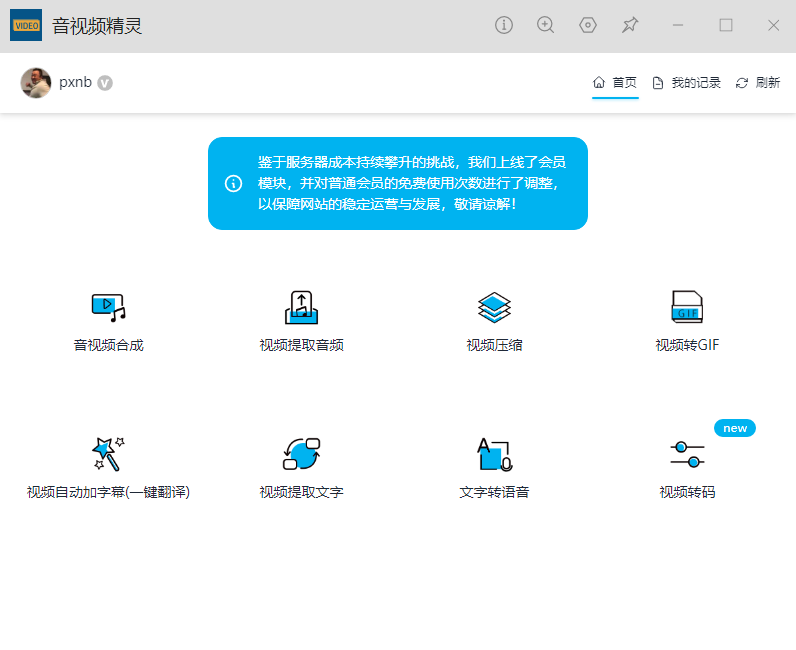Select the 视频提取音频 icon
The width and height of the screenshot is (796, 650).
301,308
